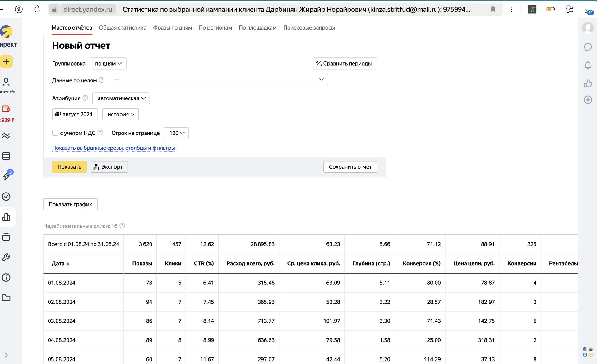This screenshot has width=597, height=364.
Task: Open the wrench tools sidebar icon
Action: [x=6, y=257]
